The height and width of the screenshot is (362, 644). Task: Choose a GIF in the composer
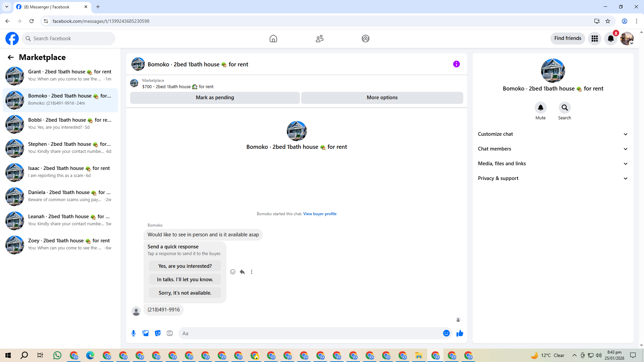pos(170,333)
